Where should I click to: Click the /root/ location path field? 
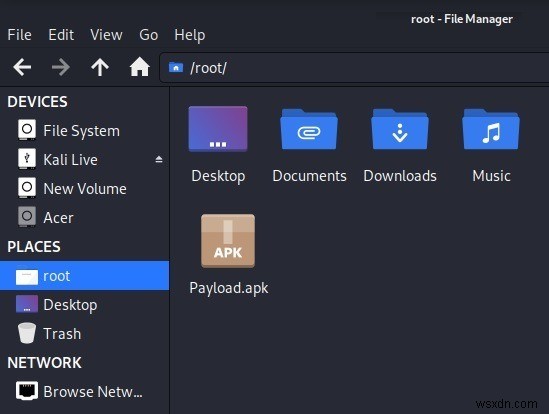point(354,68)
